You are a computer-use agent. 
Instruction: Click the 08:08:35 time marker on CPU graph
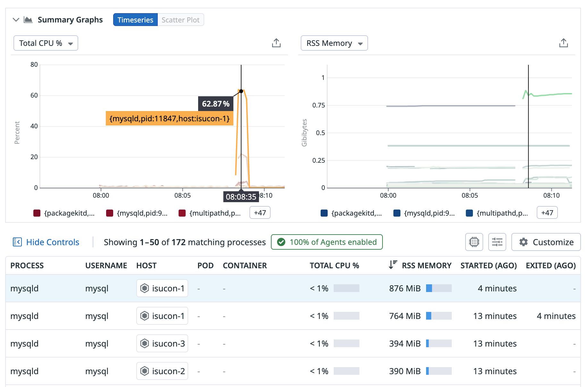pyautogui.click(x=241, y=197)
